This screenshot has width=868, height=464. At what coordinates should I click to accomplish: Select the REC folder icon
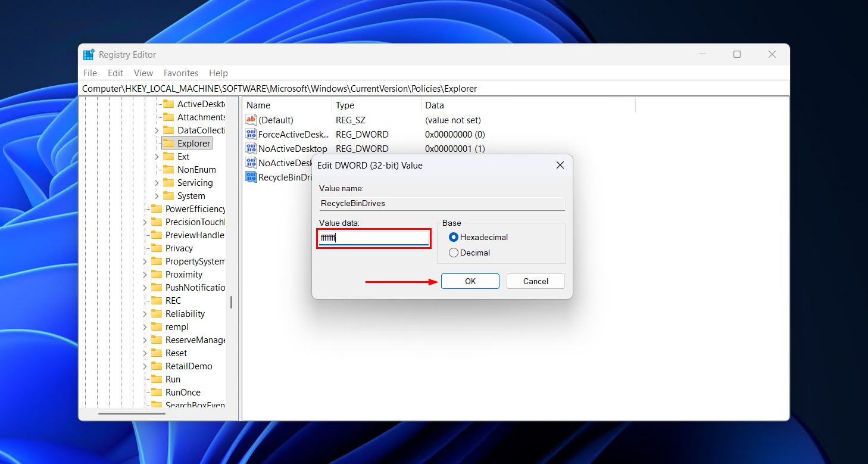tap(156, 301)
